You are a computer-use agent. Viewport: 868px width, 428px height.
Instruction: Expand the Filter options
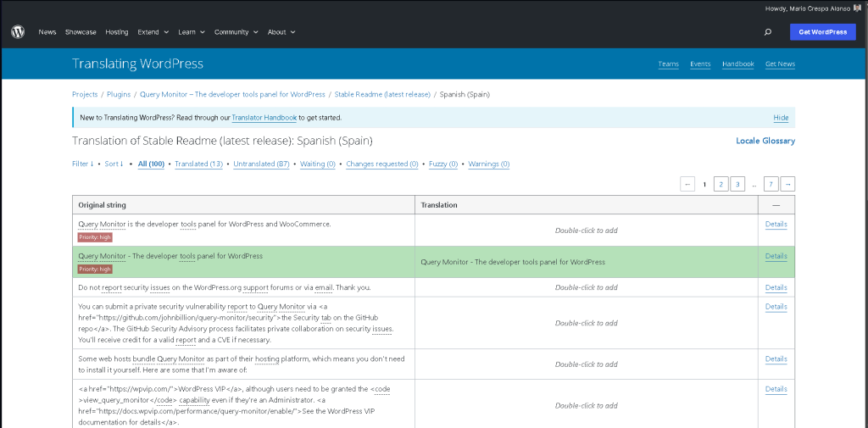tap(82, 164)
